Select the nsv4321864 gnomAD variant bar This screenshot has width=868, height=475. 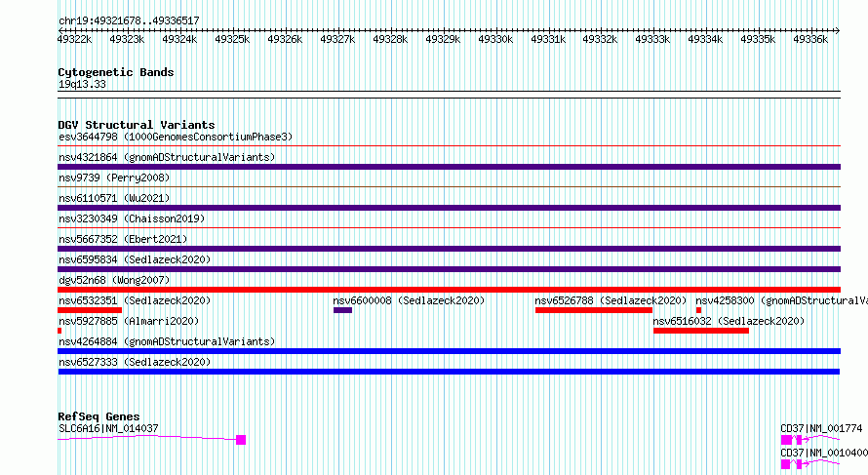(x=449, y=167)
